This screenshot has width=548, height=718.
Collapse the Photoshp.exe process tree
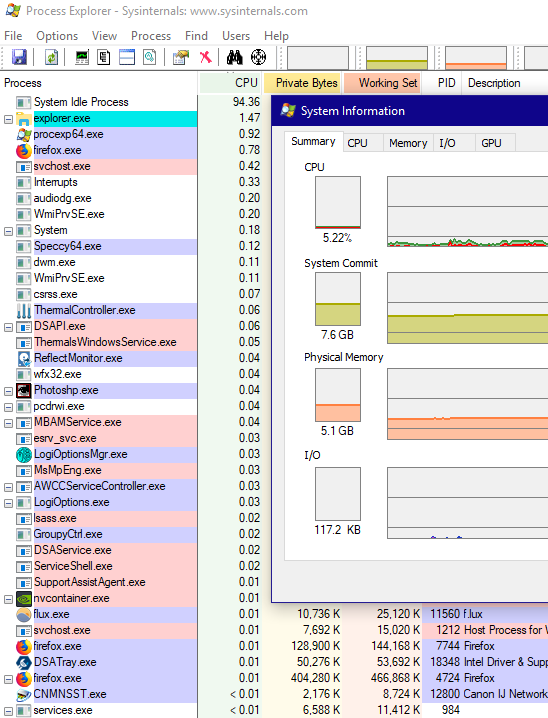[8, 391]
